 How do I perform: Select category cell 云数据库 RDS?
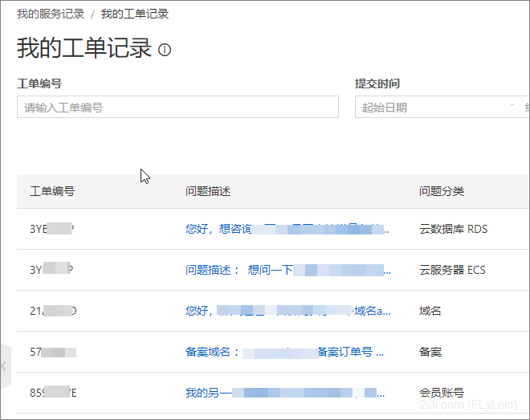453,229
